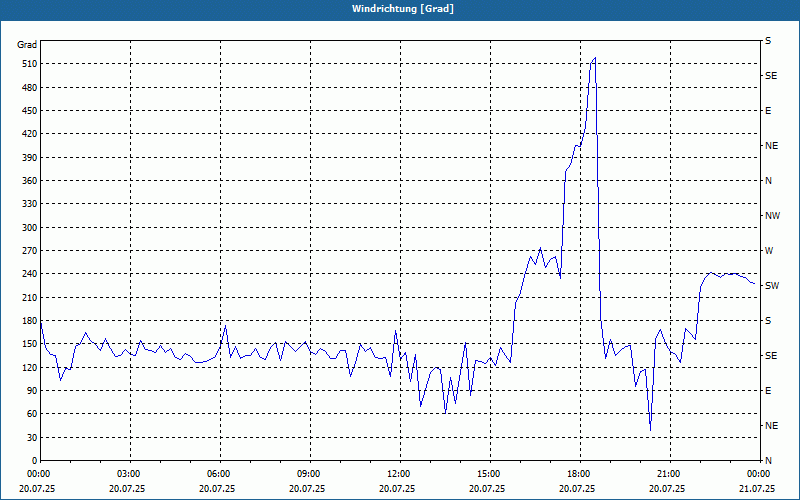This screenshot has height=500, width=800.
Task: Click the y-axis value "180"
Action: pyautogui.click(x=30, y=321)
